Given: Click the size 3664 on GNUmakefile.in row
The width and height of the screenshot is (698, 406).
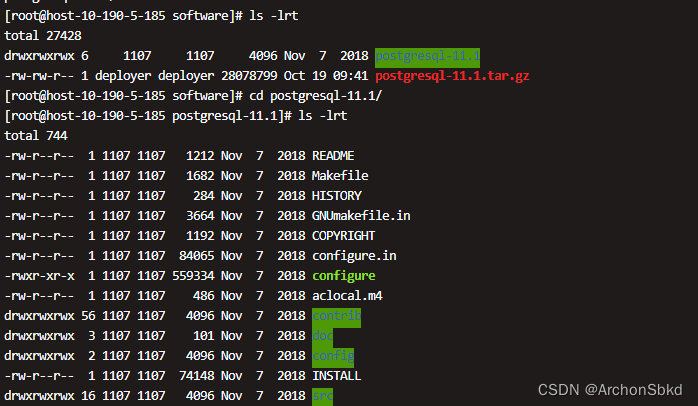Looking at the screenshot, I should coord(200,216).
